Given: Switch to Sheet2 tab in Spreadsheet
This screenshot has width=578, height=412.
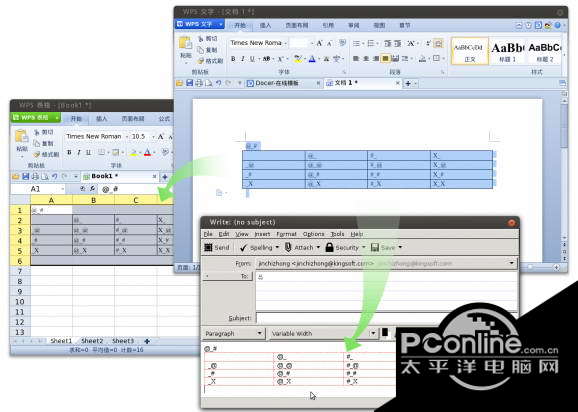Looking at the screenshot, I should 92,341.
